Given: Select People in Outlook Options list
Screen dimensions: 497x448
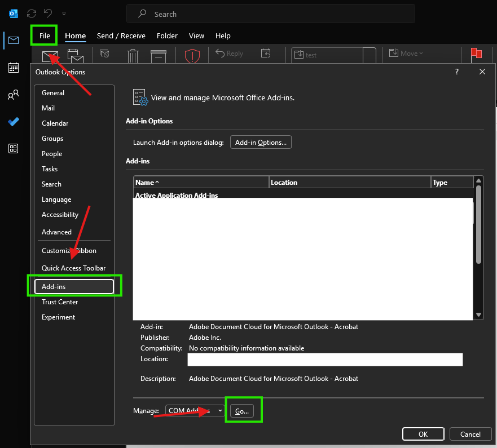Looking at the screenshot, I should (x=74, y=153).
